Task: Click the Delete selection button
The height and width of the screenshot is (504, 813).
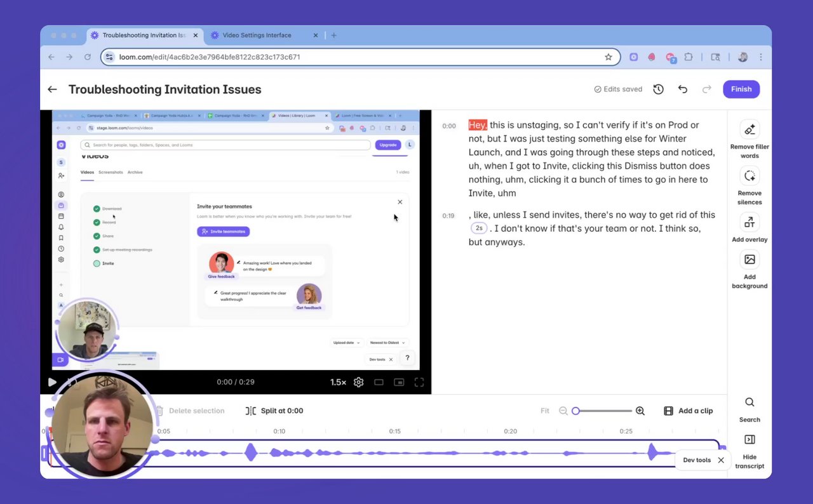Action: click(x=190, y=411)
